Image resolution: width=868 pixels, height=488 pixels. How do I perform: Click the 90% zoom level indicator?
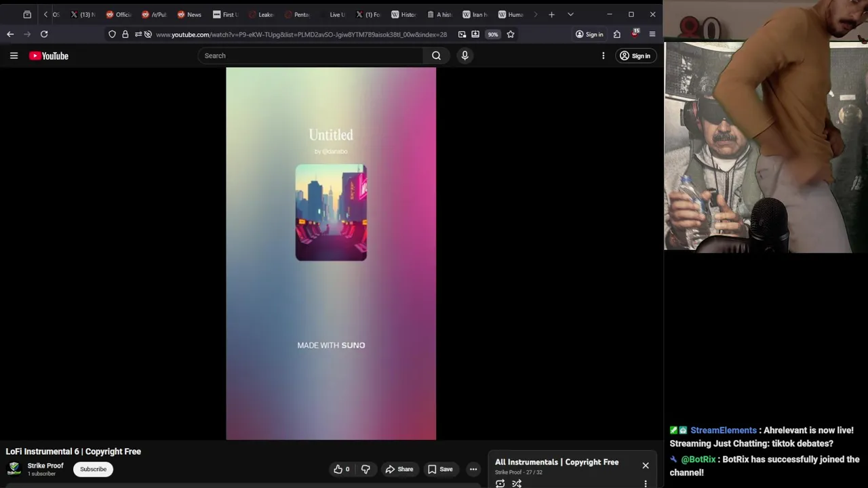pyautogui.click(x=493, y=34)
